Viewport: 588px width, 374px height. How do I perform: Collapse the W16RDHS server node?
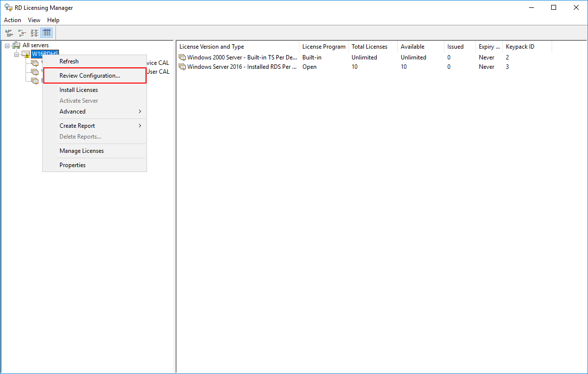pos(17,55)
